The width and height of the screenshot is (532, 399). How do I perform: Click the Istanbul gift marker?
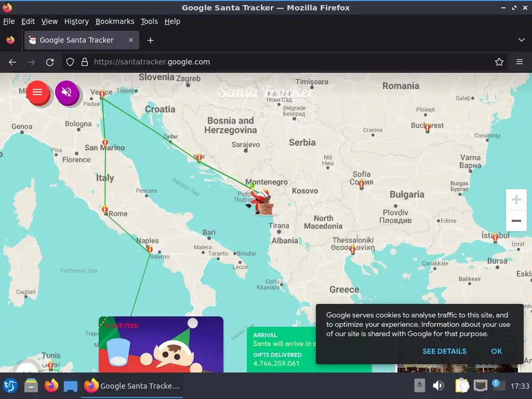(495, 237)
